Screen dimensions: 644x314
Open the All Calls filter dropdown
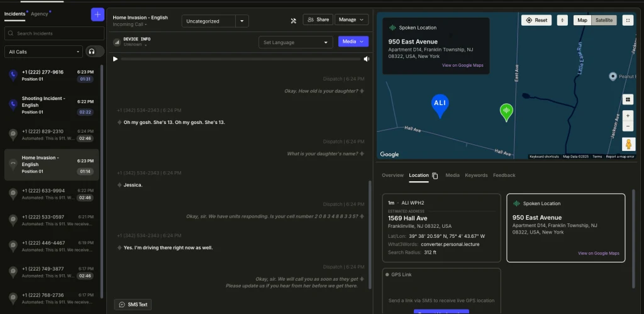click(x=43, y=52)
